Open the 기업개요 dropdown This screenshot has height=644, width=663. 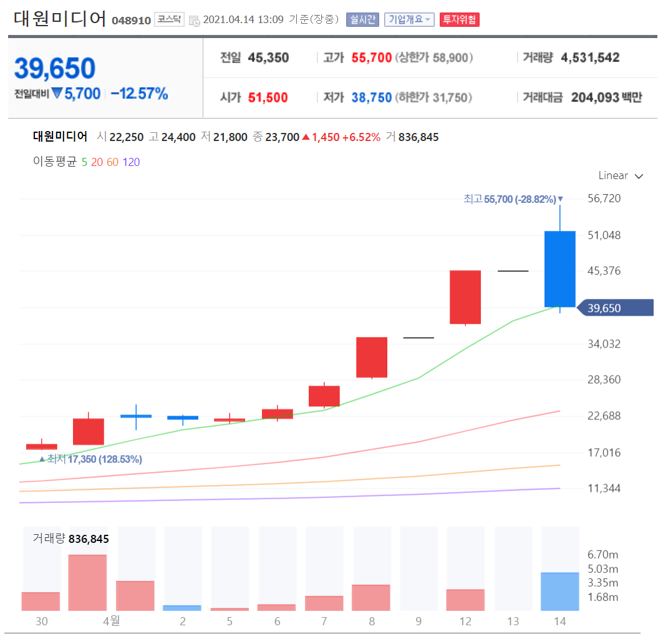(x=409, y=19)
